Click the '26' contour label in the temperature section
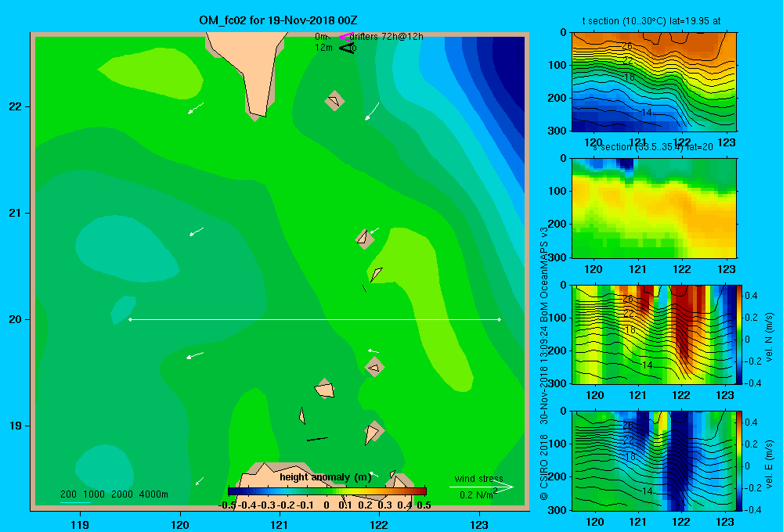 627,46
